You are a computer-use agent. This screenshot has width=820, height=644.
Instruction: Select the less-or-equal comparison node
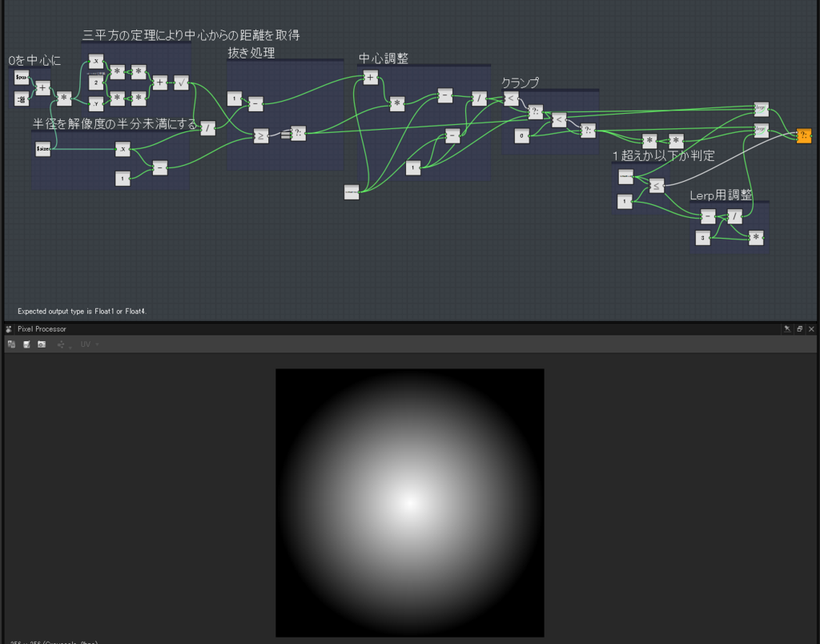[657, 186]
